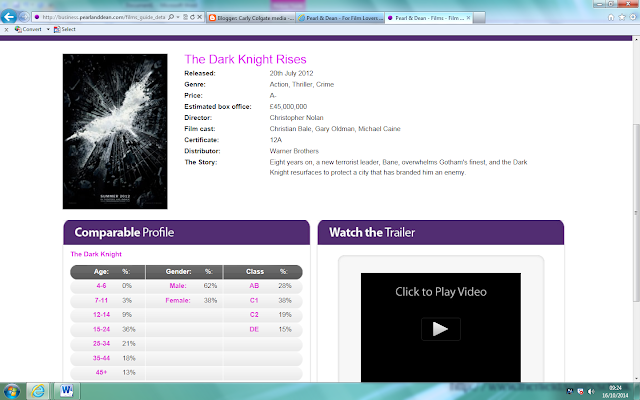This screenshot has height=400, width=640.
Task: Select the Pearl & Dean Films tab
Action: (x=427, y=18)
